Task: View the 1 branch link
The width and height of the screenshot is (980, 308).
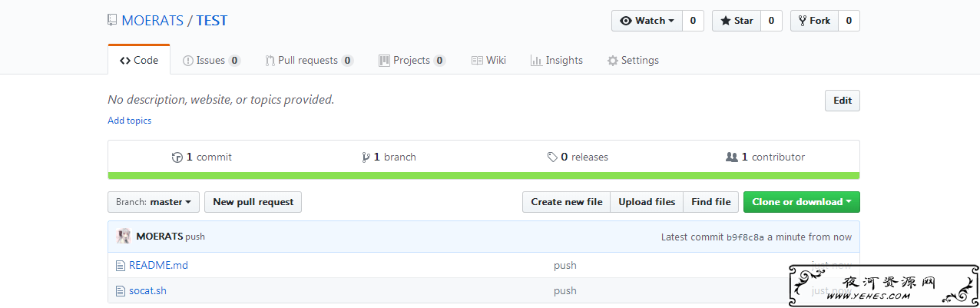Action: click(x=389, y=157)
